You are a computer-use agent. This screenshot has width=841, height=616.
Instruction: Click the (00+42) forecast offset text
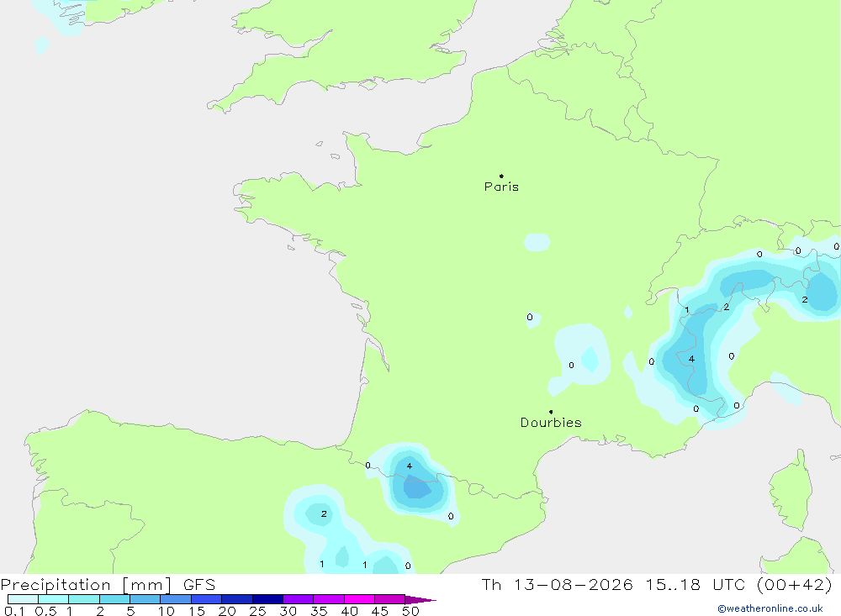[x=795, y=584]
